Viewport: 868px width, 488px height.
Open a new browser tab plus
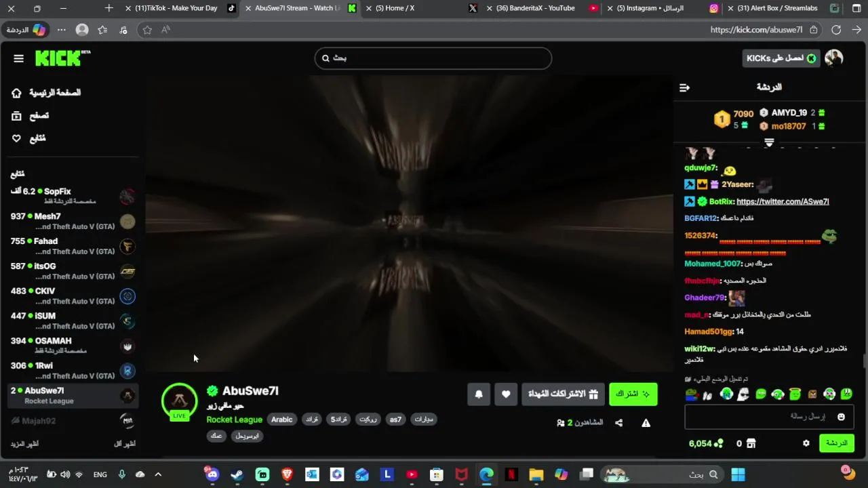click(109, 8)
